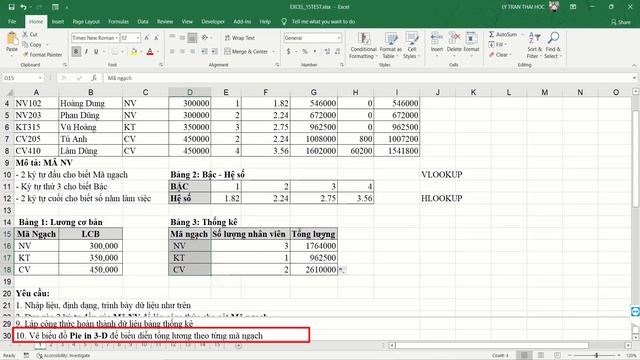Toggle Align Right horizontal alignment
640x360 pixels.
pos(192,52)
